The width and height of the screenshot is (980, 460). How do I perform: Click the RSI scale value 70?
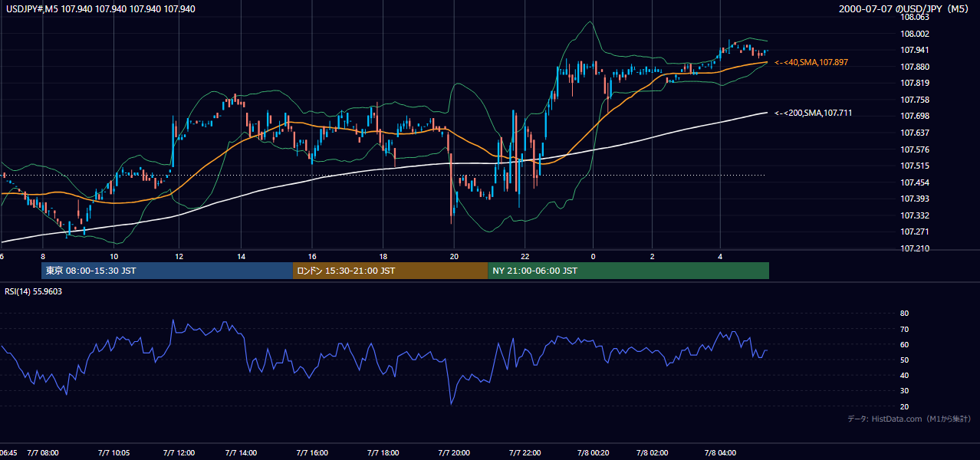pyautogui.click(x=904, y=330)
